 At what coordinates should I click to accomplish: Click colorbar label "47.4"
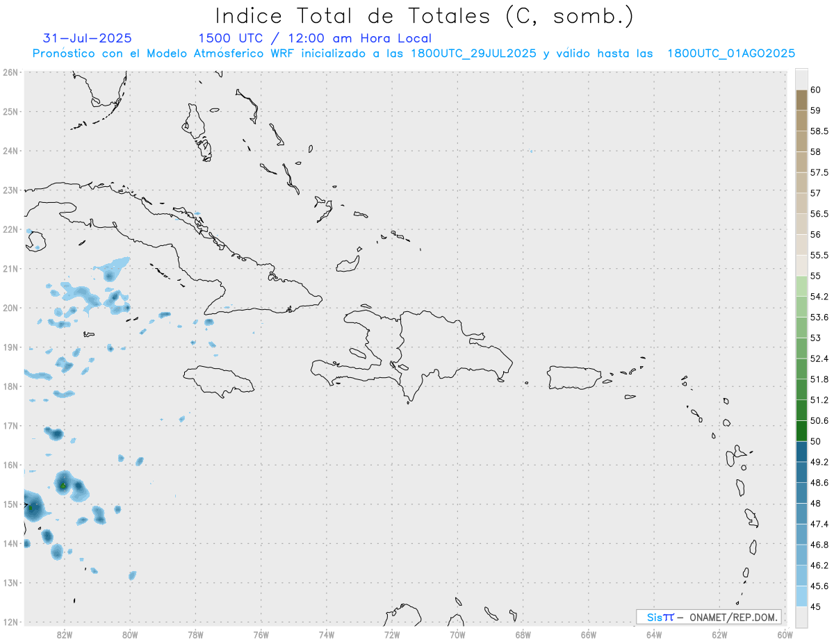tap(819, 524)
